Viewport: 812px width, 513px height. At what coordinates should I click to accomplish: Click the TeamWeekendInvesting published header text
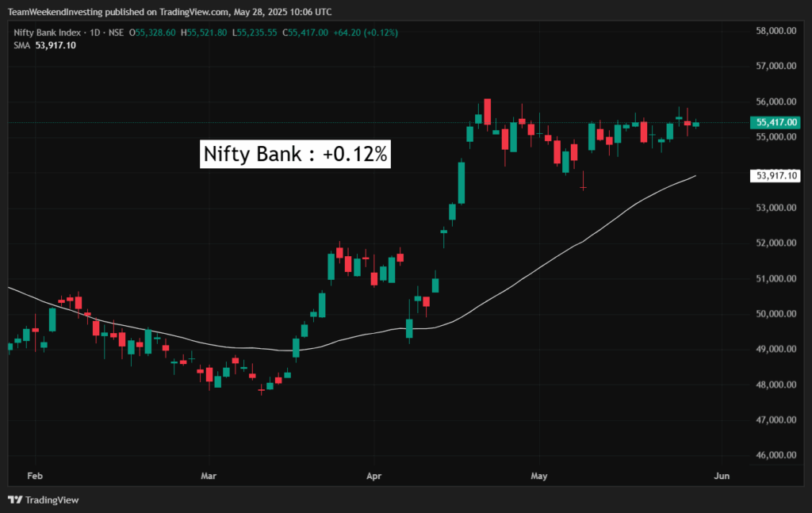pos(170,11)
